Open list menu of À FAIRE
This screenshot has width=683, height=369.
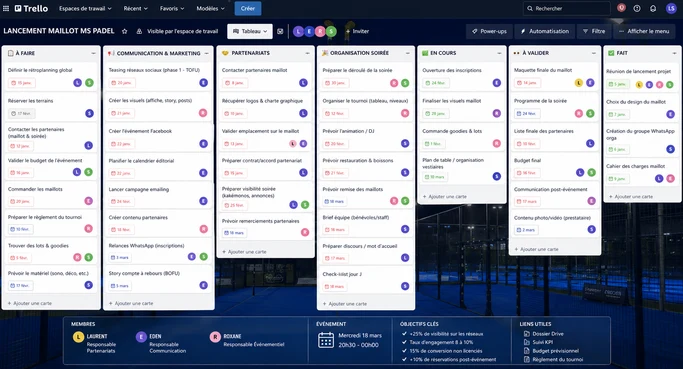pos(93,53)
